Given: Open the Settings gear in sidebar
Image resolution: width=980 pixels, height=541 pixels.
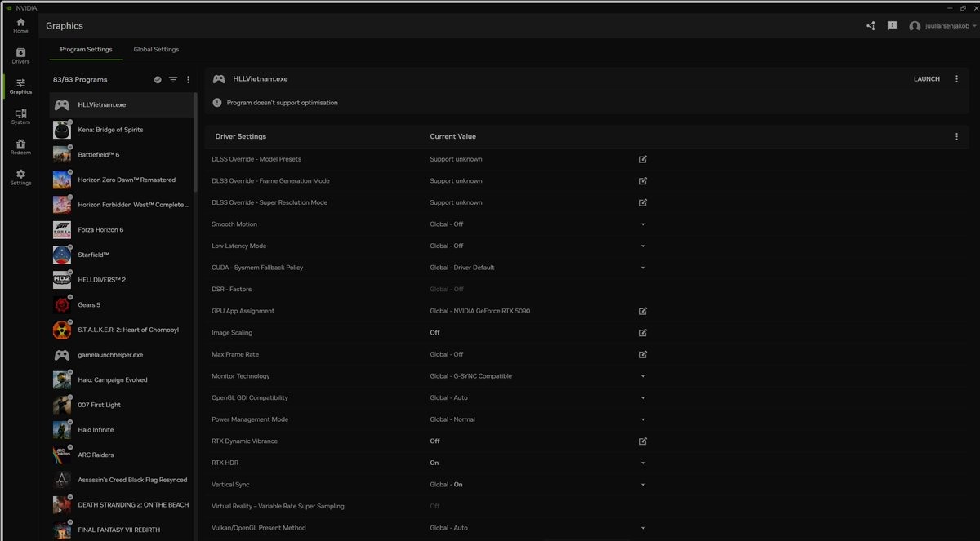Looking at the screenshot, I should pos(20,177).
